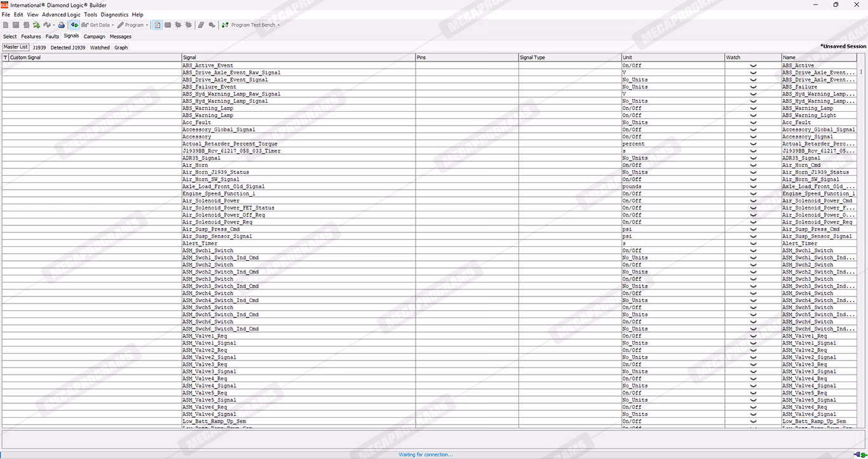Click the Program Test Bench icon
The image size is (868, 459).
(x=225, y=25)
